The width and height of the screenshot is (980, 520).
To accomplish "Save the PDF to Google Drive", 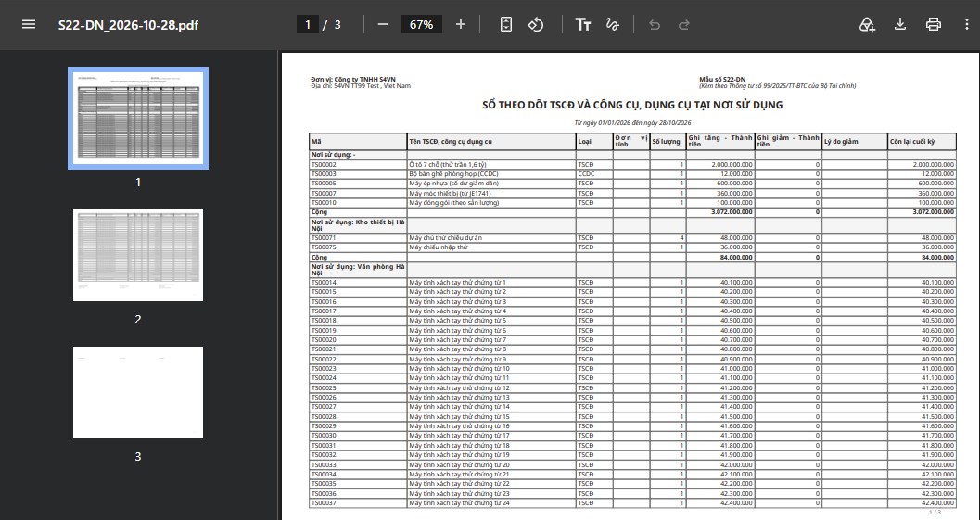I will pos(866,24).
